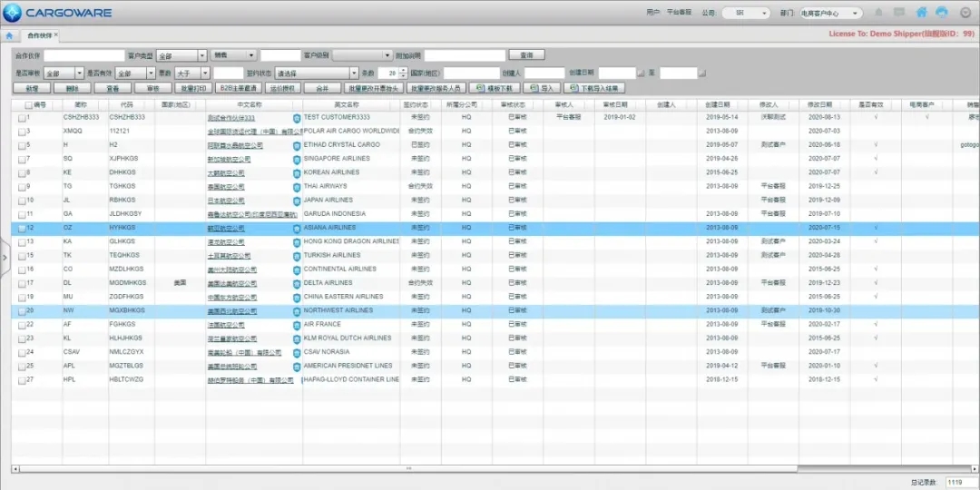Screen dimensions: 980x490
Task: Open calendar picker icon beside 创建日期 field
Action: (x=641, y=73)
